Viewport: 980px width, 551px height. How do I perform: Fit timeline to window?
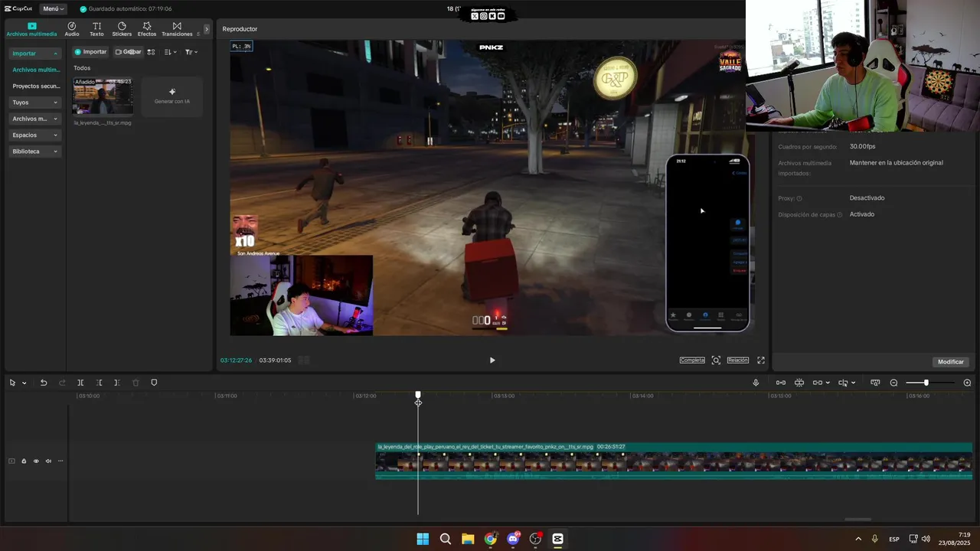coord(875,383)
